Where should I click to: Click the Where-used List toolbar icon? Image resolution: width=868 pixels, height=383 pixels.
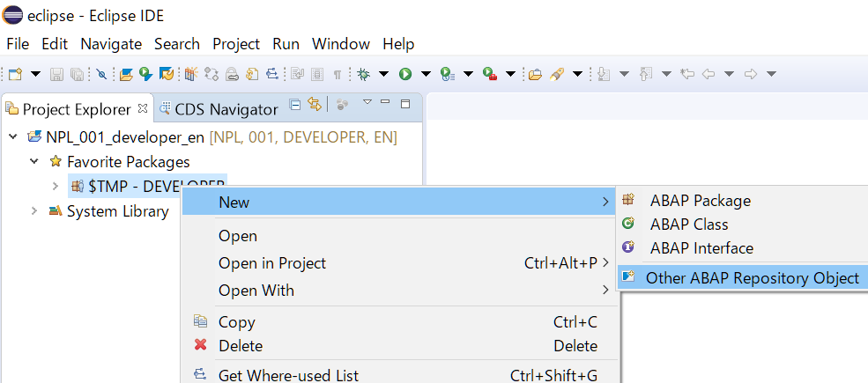point(272,74)
